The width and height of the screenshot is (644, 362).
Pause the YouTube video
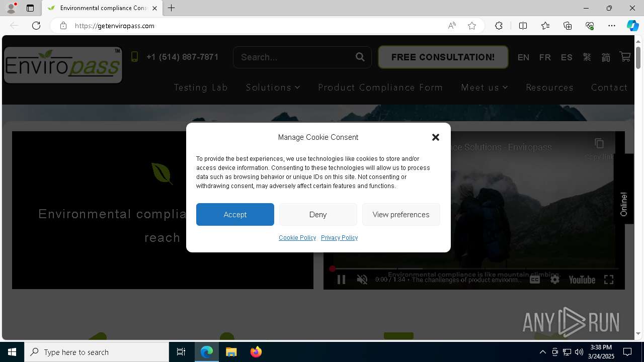[x=341, y=280]
